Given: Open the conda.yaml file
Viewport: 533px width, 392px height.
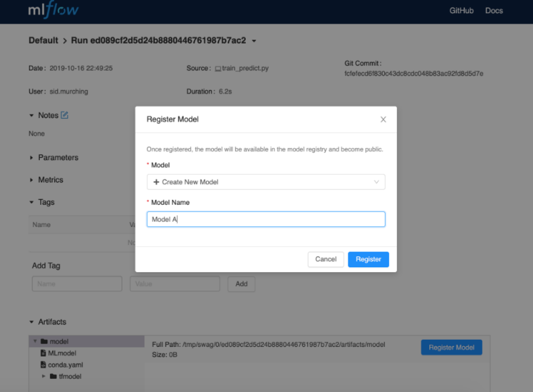Looking at the screenshot, I should (x=65, y=365).
